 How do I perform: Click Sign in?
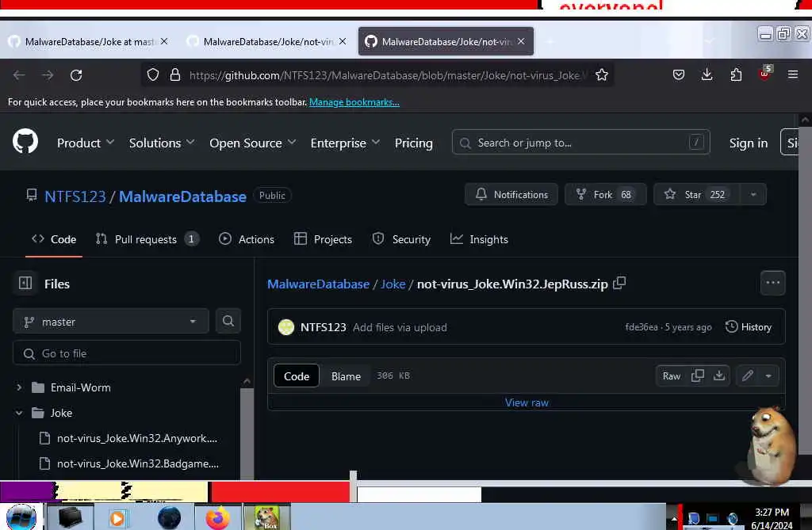pos(749,143)
